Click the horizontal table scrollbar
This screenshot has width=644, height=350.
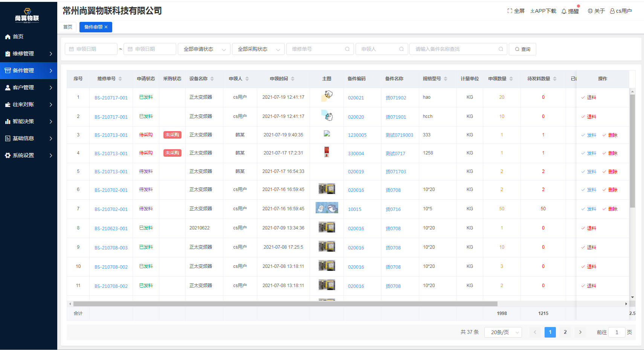point(285,304)
